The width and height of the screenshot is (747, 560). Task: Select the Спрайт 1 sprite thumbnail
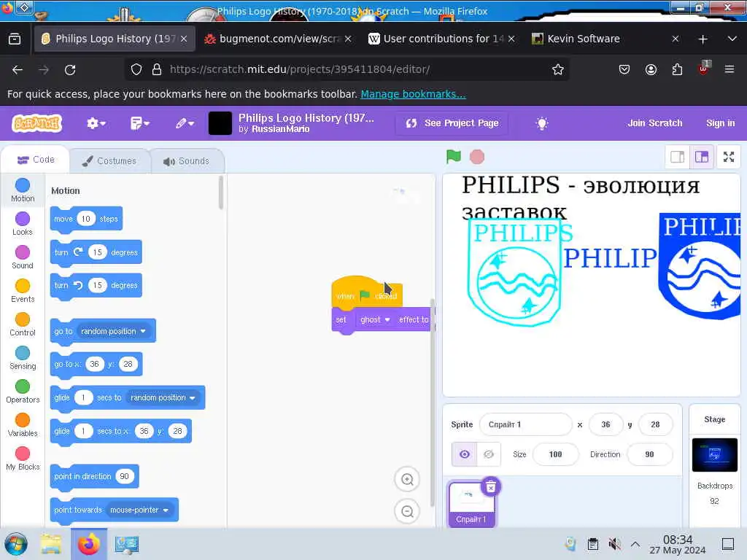(471, 504)
